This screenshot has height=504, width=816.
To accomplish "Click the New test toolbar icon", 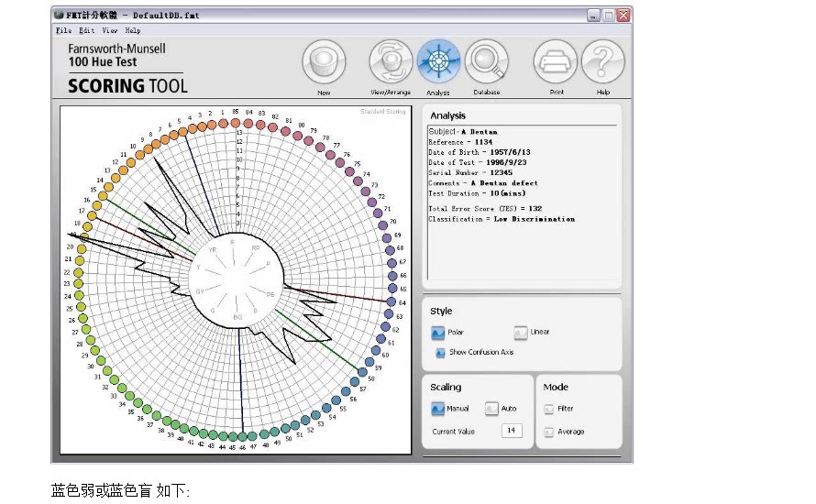I will tap(324, 62).
